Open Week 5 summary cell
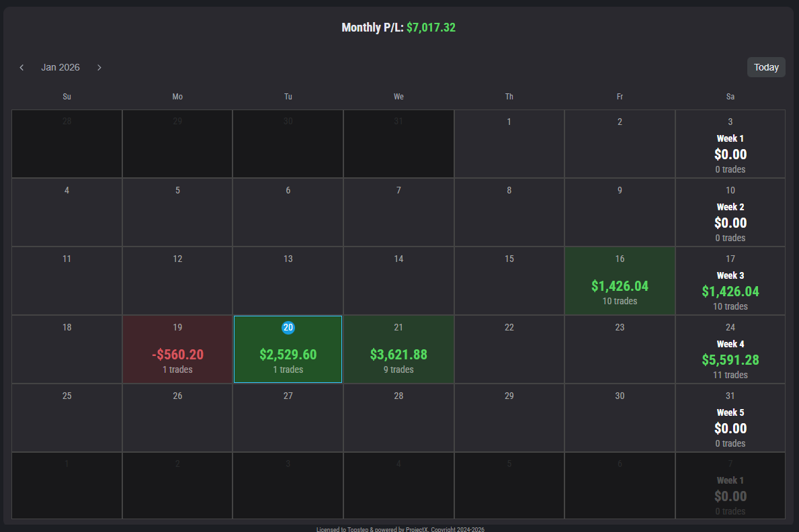 pos(730,428)
